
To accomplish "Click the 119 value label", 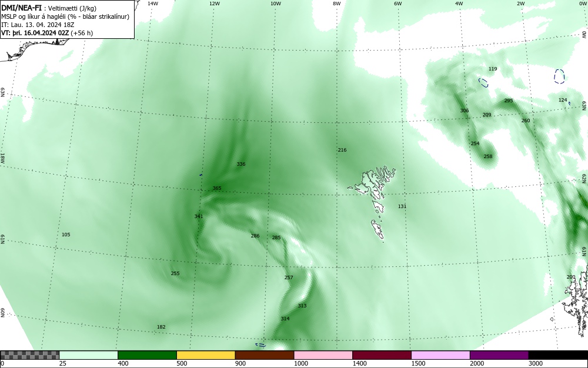I will click(x=493, y=69).
